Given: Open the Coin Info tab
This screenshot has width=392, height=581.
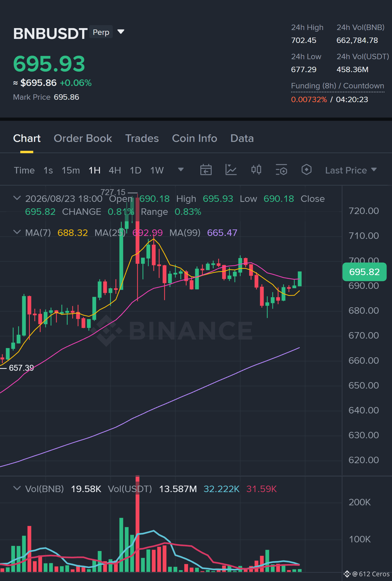Looking at the screenshot, I should click(195, 138).
